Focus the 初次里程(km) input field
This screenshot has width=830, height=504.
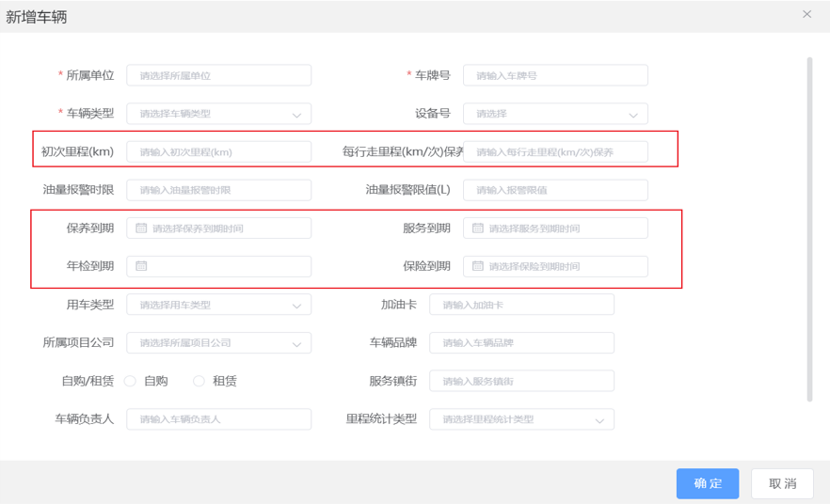coord(218,151)
